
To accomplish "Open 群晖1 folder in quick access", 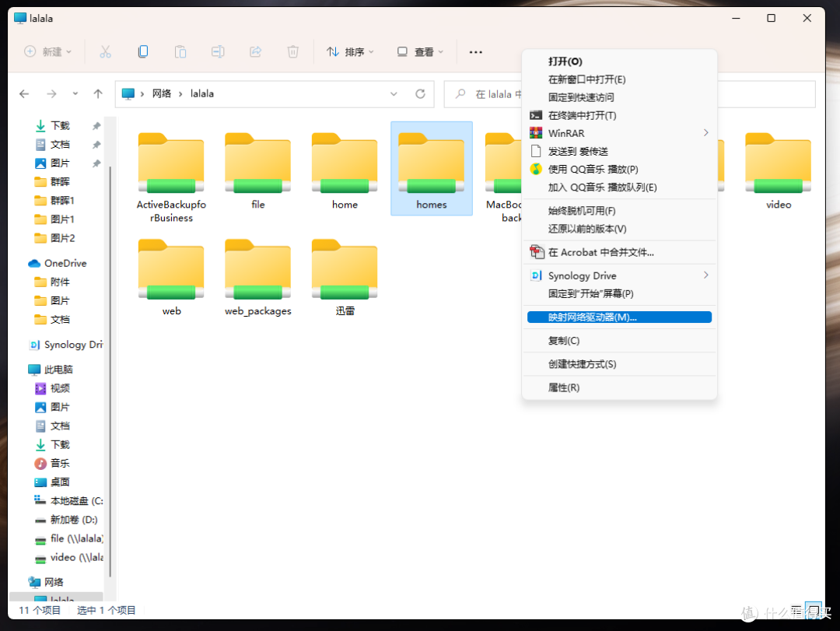I will [54, 201].
